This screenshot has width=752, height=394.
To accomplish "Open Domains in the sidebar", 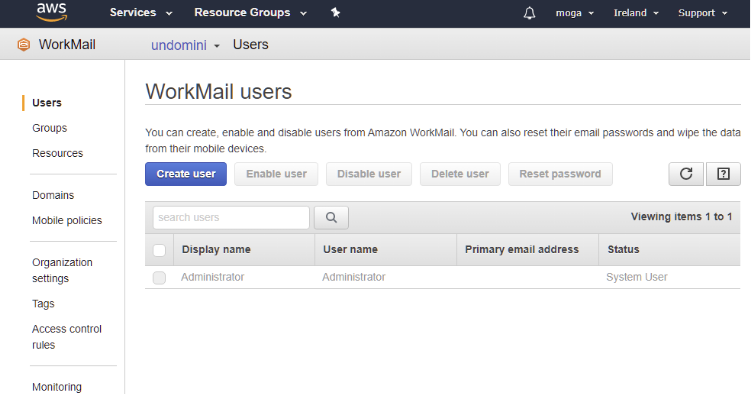I will point(53,196).
